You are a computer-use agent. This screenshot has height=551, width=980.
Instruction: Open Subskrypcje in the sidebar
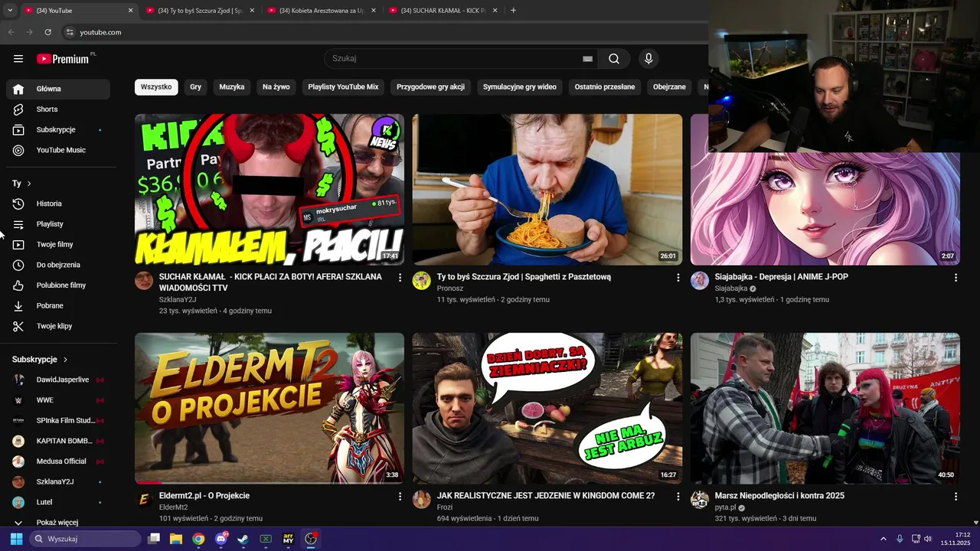(58, 130)
